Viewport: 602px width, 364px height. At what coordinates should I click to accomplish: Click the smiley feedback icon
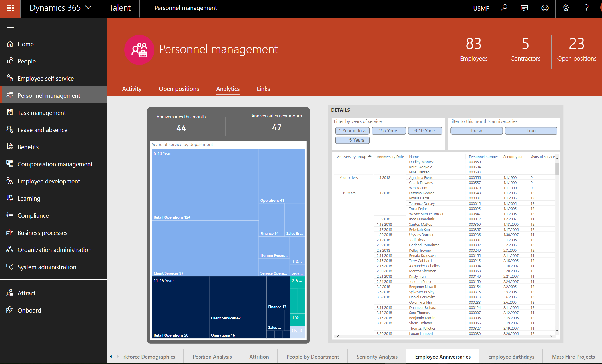pyautogui.click(x=545, y=8)
